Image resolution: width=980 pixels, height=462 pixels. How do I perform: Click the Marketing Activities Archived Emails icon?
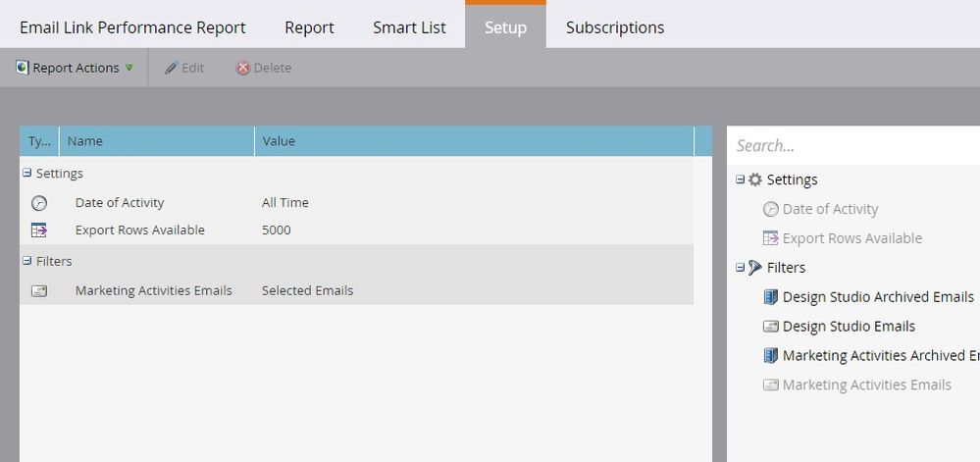pos(770,356)
